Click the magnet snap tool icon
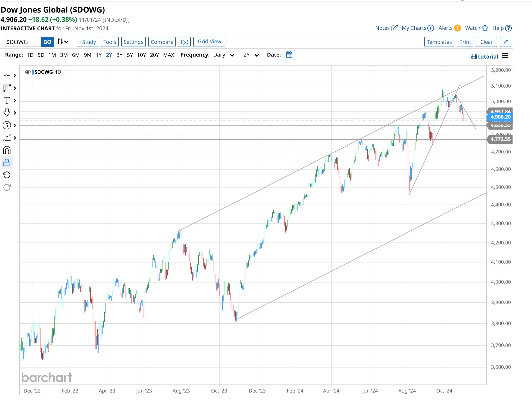 (x=7, y=150)
